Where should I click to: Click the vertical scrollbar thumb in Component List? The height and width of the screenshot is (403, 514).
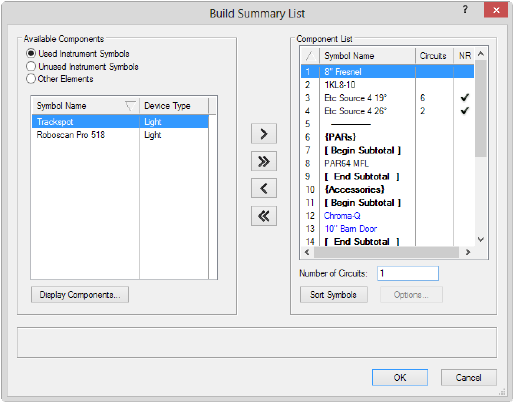tap(481, 108)
